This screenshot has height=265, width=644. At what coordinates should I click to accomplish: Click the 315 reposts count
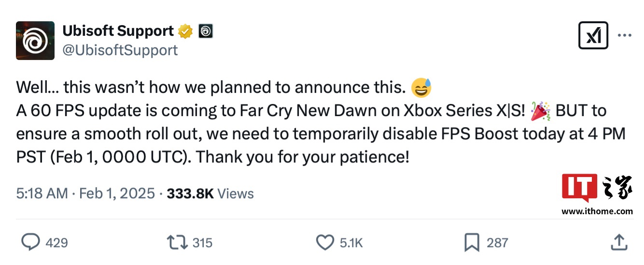202,243
